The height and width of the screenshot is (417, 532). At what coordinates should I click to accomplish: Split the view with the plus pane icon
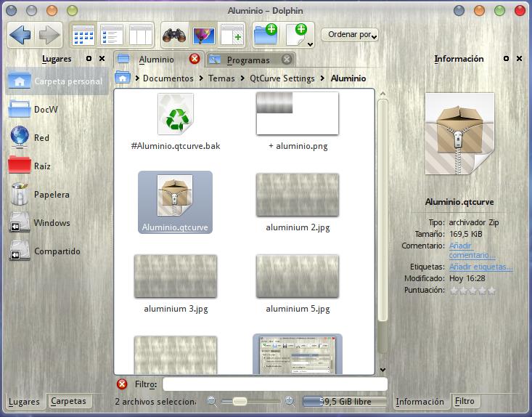click(x=232, y=35)
